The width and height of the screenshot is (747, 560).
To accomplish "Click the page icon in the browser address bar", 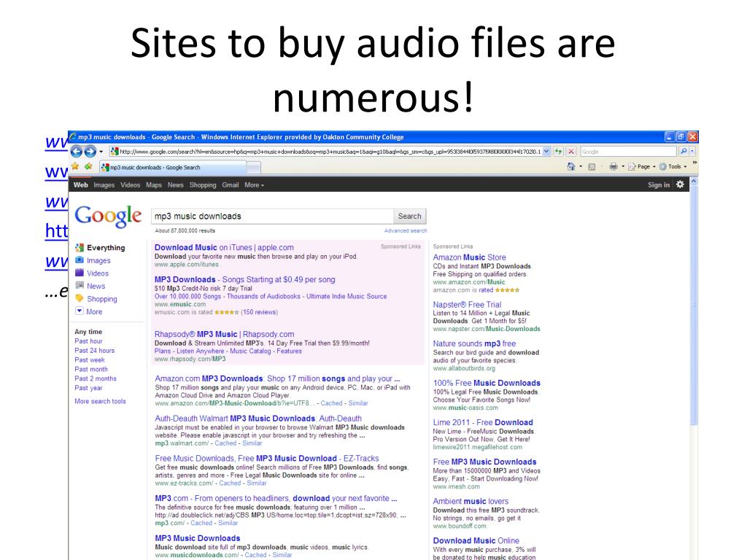I will (x=115, y=152).
